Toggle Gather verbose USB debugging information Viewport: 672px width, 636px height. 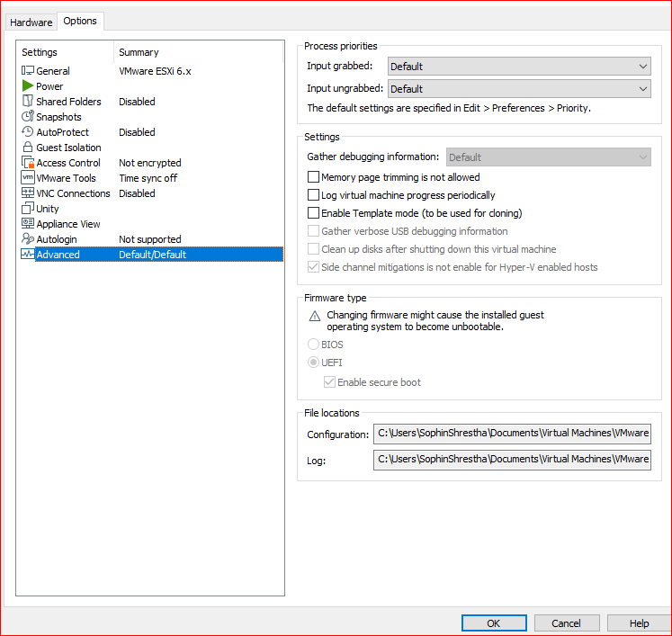coord(313,231)
